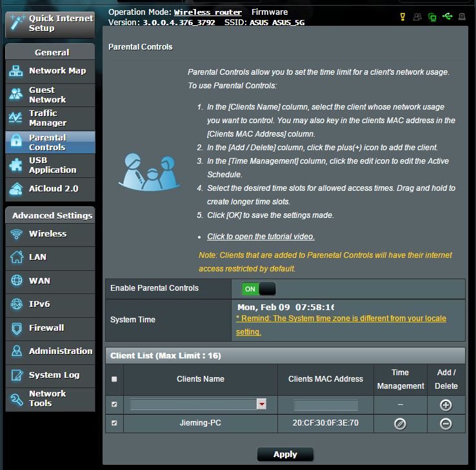Go to Firewall settings

point(50,328)
